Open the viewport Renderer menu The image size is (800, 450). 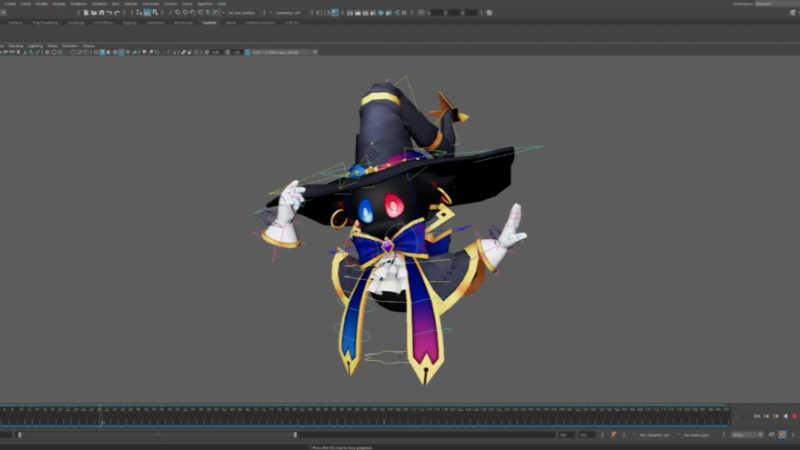(70, 46)
